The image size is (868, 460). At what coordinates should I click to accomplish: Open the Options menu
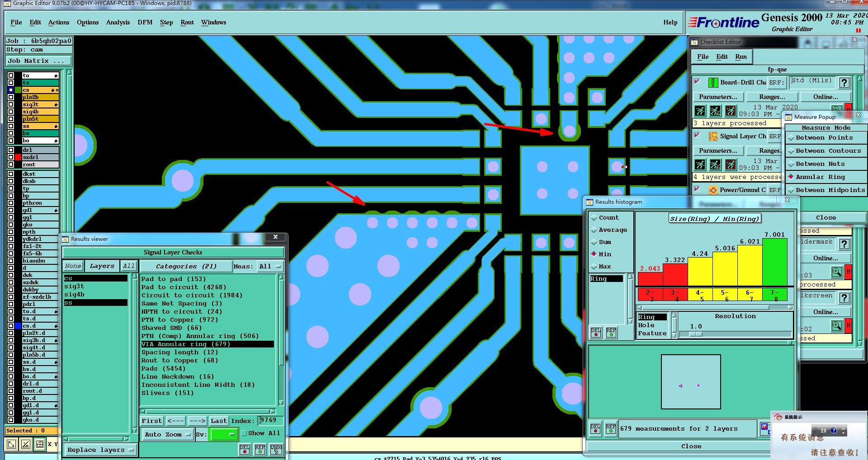[x=88, y=22]
